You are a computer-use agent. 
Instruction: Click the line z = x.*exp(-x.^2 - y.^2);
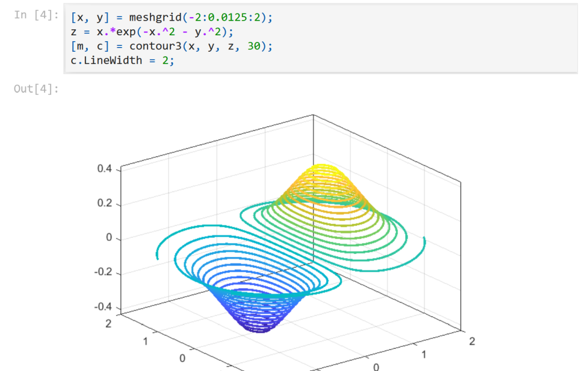click(152, 32)
